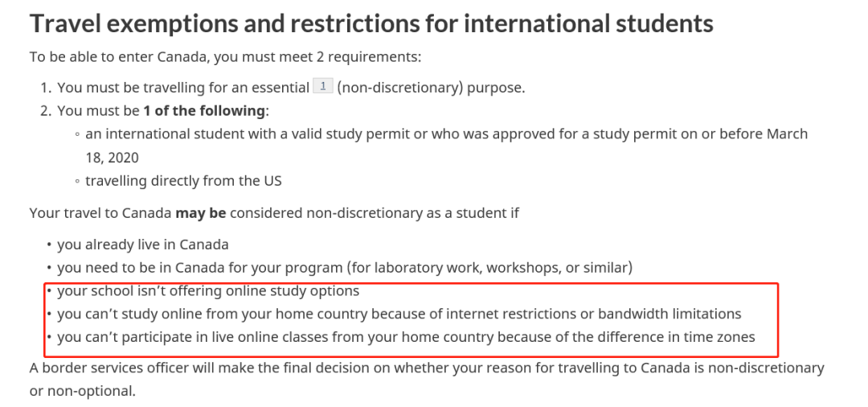Click 'your school isn't offering online study options'

point(208,291)
